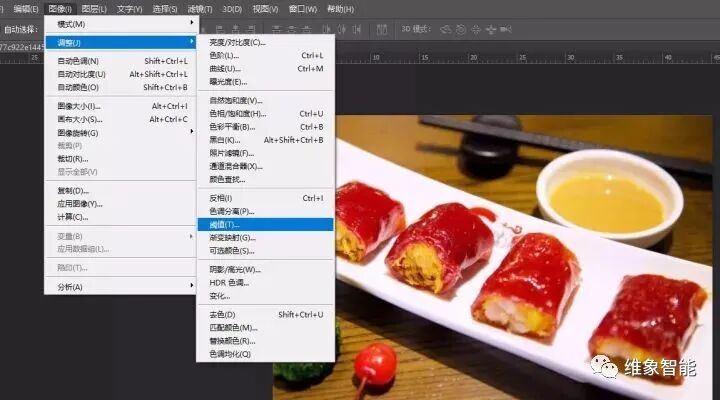Open the 帮助(H) menu

pyautogui.click(x=340, y=9)
